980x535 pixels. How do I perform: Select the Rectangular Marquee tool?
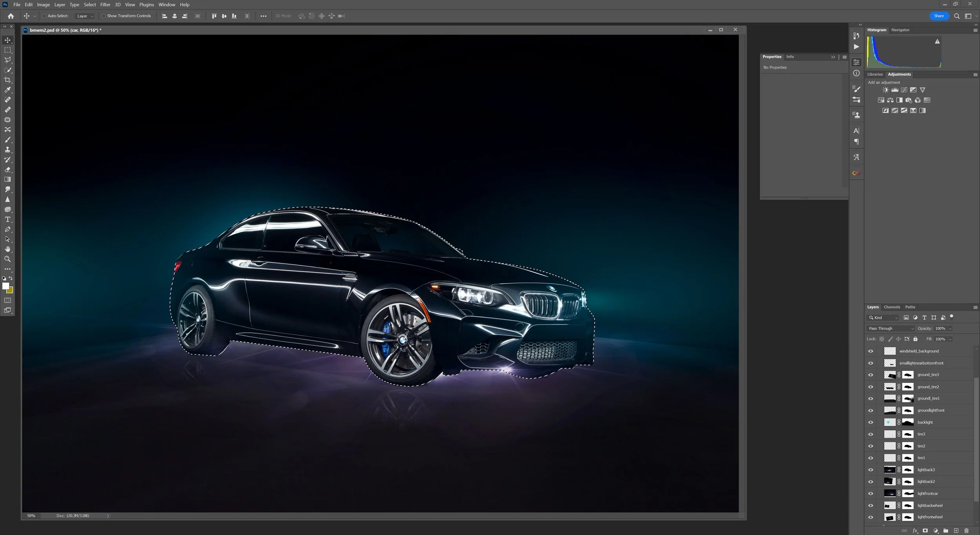(x=7, y=50)
